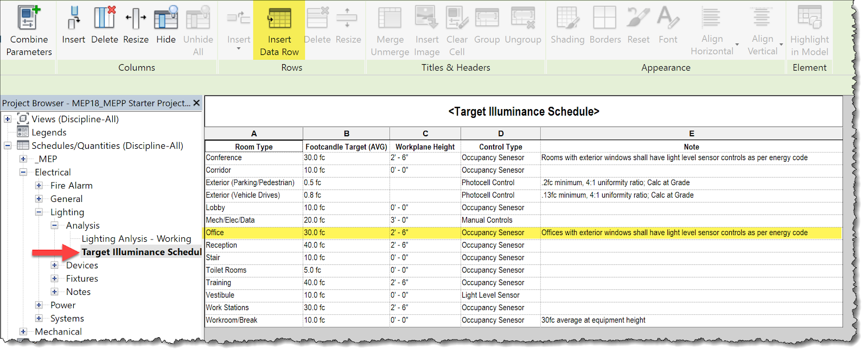Image resolution: width=868 pixels, height=354 pixels.
Task: Click the Workplane Height header cell
Action: [425, 147]
